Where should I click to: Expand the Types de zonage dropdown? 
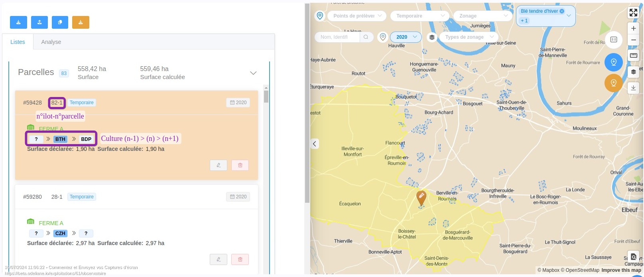469,37
